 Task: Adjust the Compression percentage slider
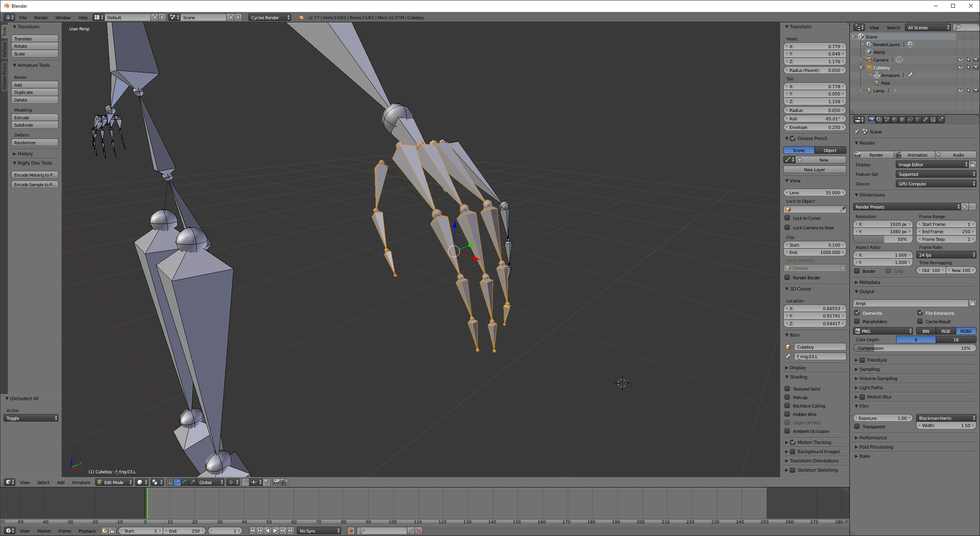click(x=914, y=348)
